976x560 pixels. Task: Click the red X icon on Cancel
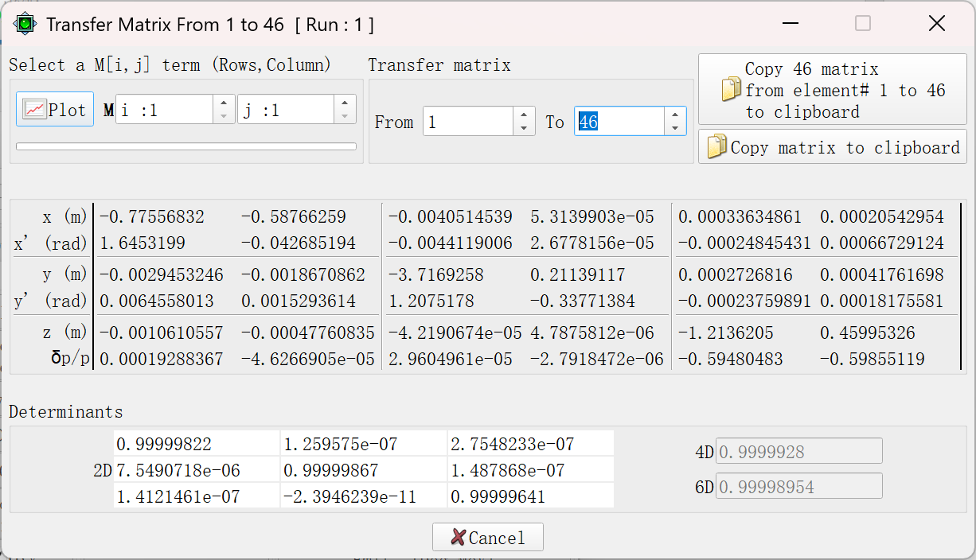(458, 538)
